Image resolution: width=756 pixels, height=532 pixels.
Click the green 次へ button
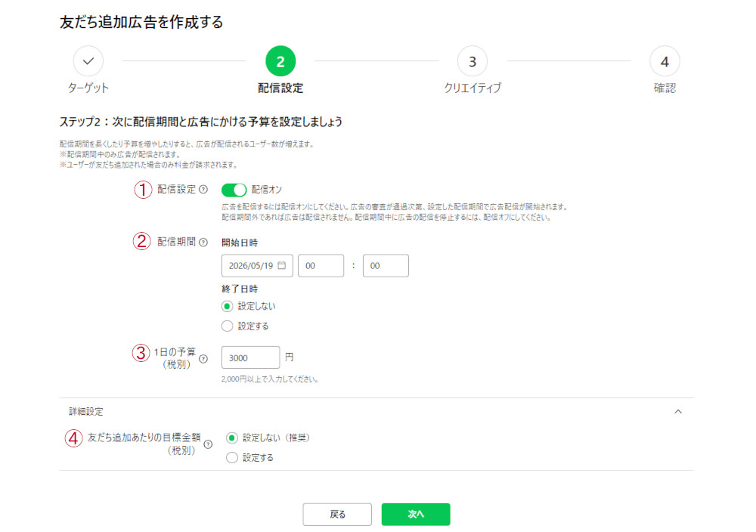[416, 514]
